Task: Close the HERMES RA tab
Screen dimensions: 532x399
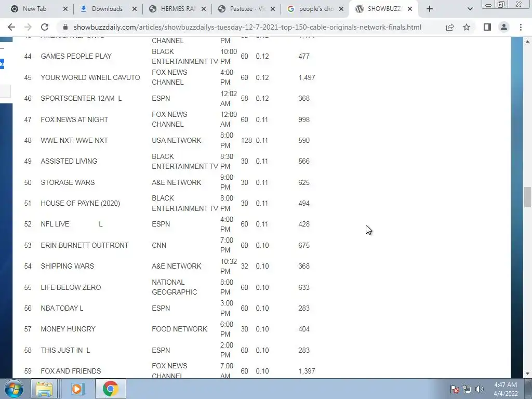Action: 204,9
